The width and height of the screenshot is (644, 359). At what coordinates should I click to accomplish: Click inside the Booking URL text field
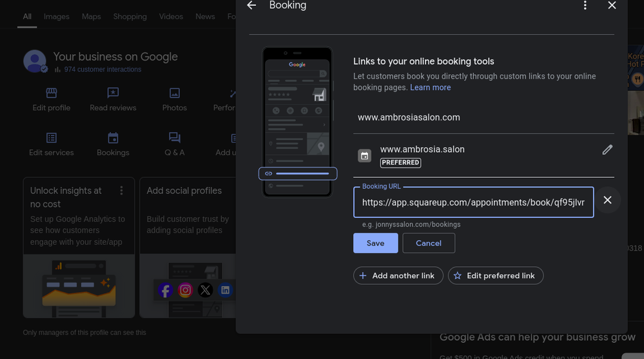pos(473,202)
